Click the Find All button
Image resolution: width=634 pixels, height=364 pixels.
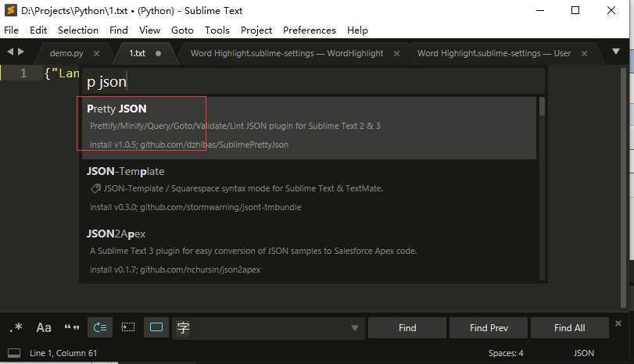point(570,327)
